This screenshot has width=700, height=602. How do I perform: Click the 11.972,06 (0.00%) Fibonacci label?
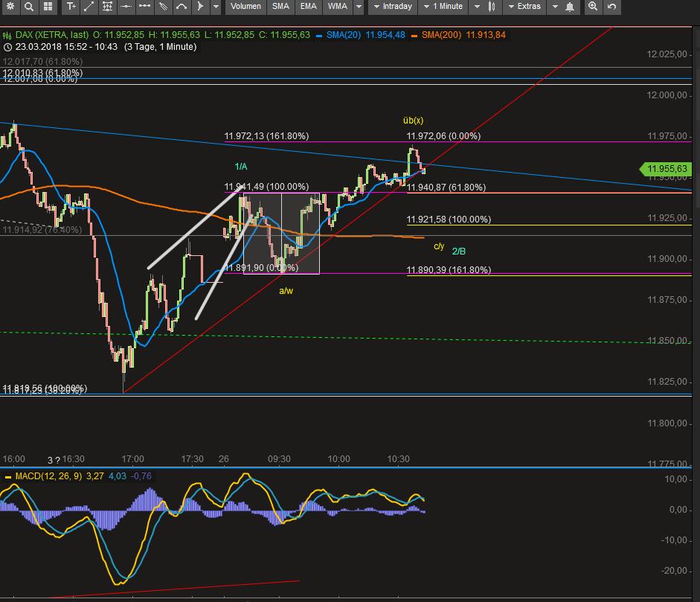point(443,135)
